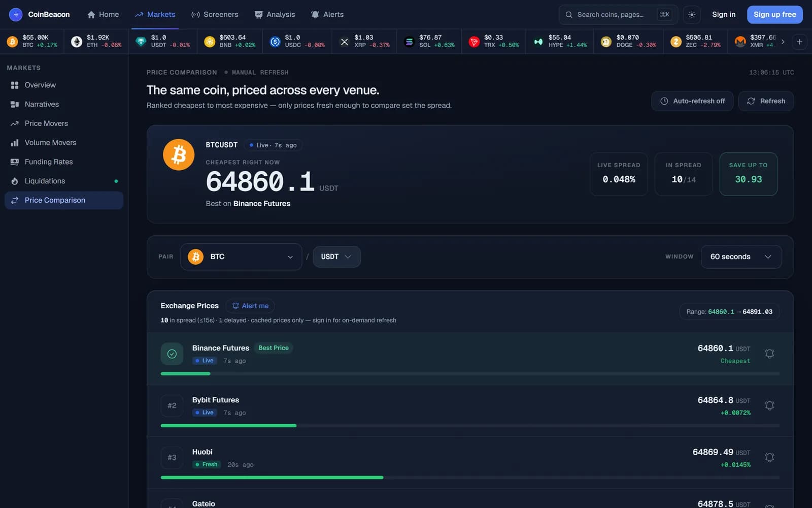
Task: Advance the ticker with the right chevron
Action: pyautogui.click(x=783, y=42)
